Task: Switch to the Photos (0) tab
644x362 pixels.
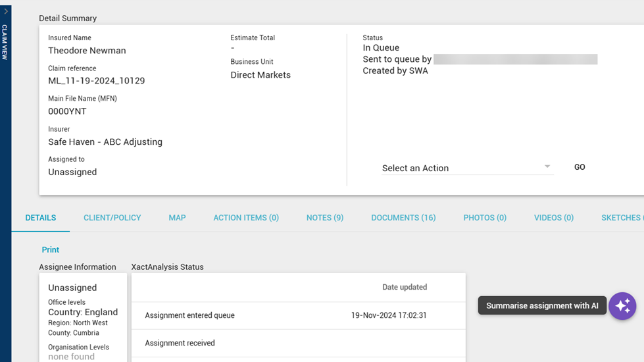Action: click(x=485, y=218)
